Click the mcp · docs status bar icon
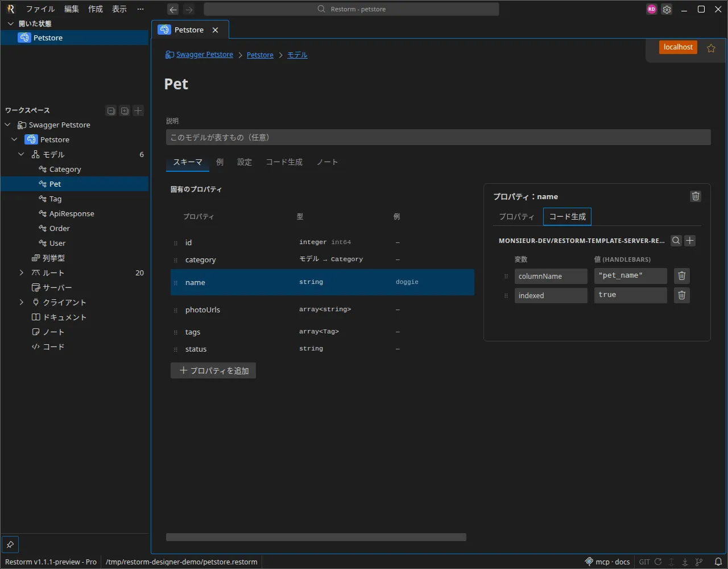 (x=607, y=562)
